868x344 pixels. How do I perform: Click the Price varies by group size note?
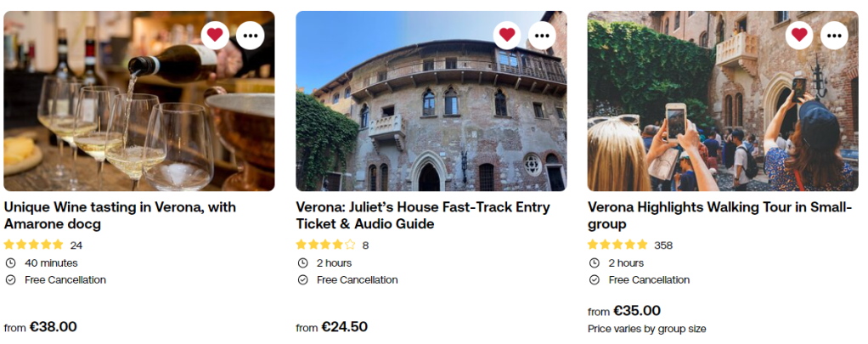point(646,329)
